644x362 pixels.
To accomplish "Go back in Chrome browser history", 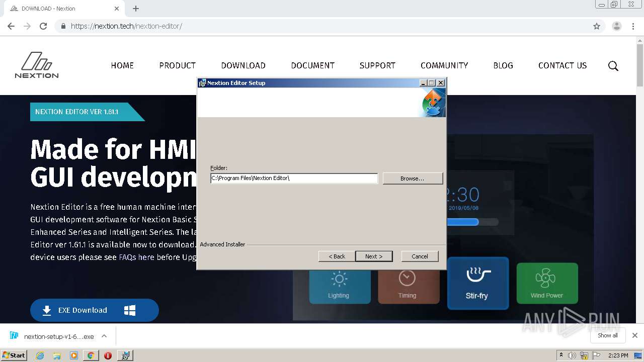I will pos(11,26).
